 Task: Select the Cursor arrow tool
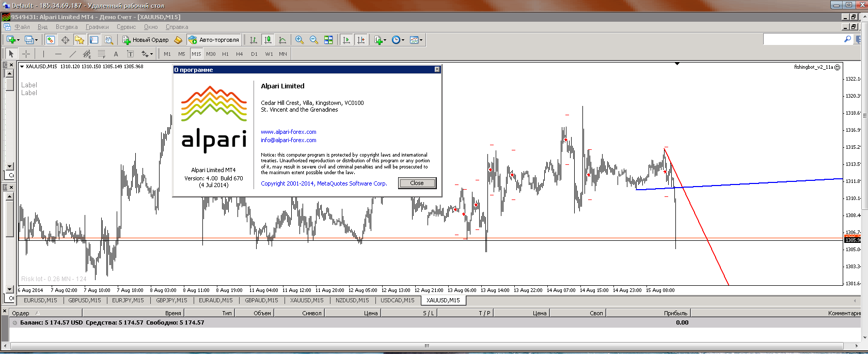point(11,54)
